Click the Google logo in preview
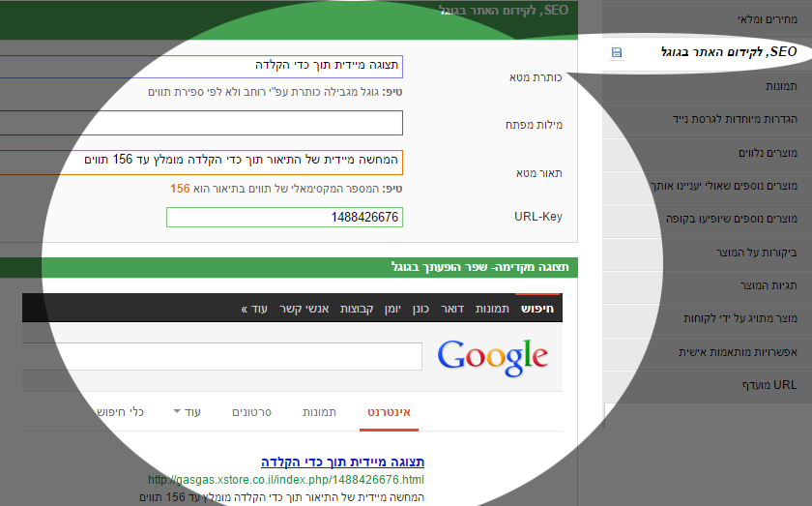Image resolution: width=812 pixels, height=506 pixels. pyautogui.click(x=492, y=357)
